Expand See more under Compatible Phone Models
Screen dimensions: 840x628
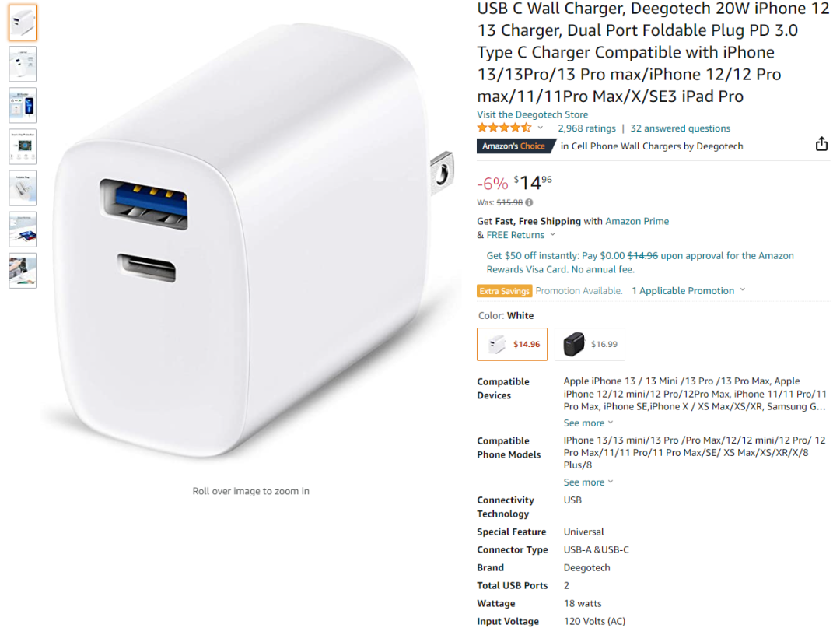pos(588,482)
